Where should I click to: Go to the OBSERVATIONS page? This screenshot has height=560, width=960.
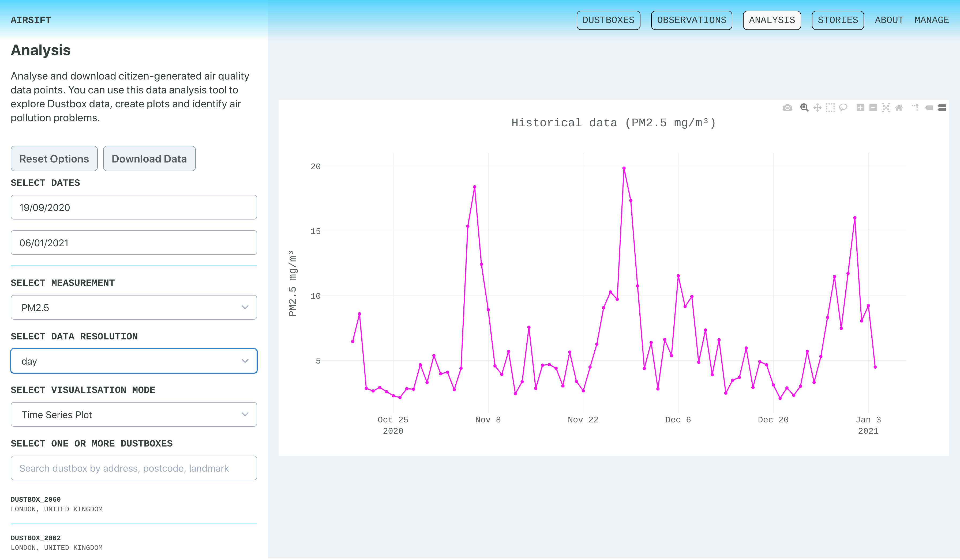(691, 20)
